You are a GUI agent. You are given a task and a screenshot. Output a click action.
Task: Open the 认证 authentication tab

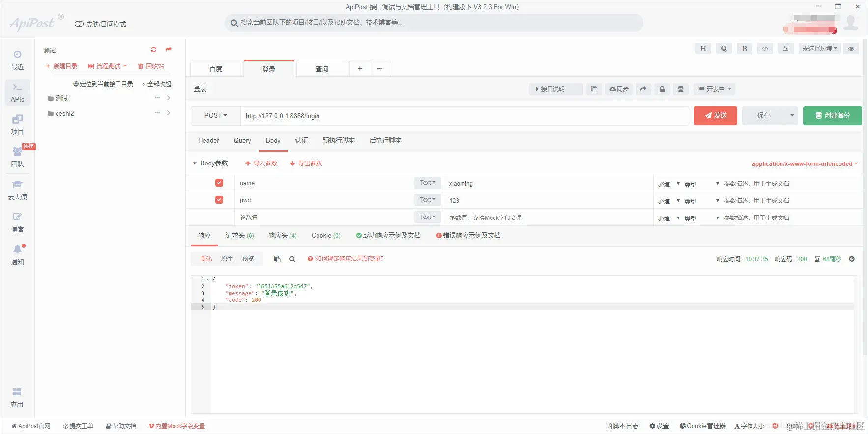(302, 141)
